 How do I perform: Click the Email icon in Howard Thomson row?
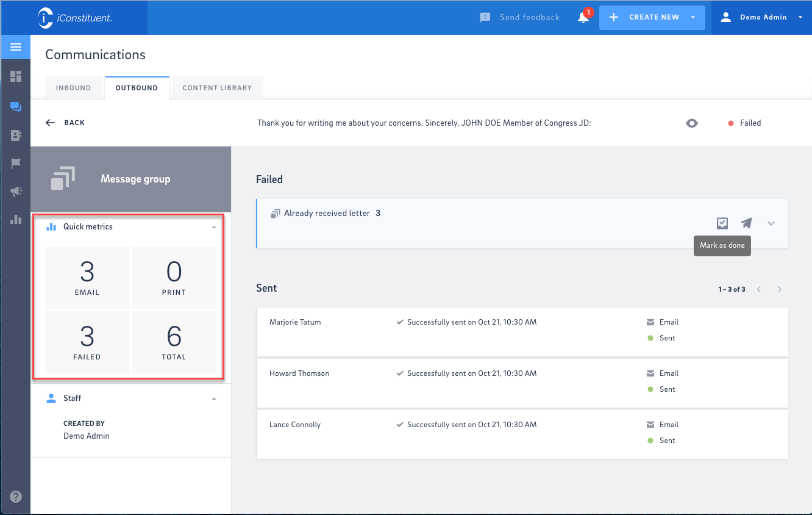click(650, 373)
